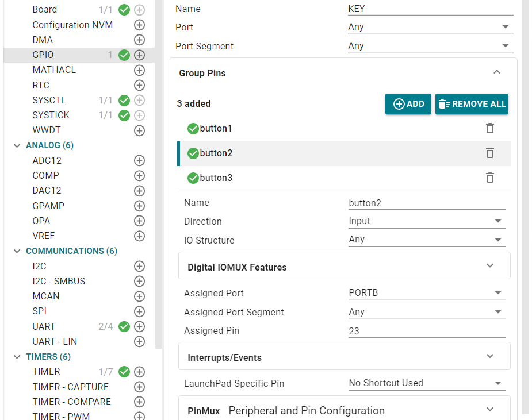This screenshot has width=532, height=420.
Task: Click the UART green status checkmark
Action: (124, 326)
